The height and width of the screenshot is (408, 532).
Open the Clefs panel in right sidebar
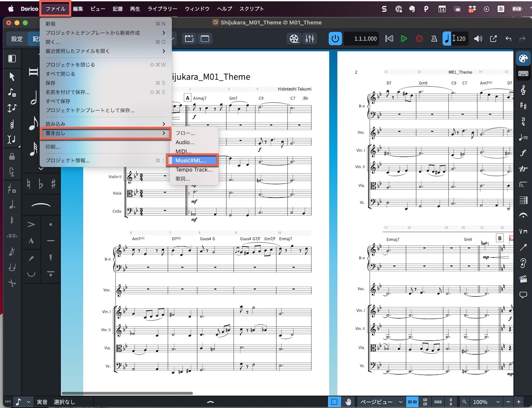[x=523, y=89]
